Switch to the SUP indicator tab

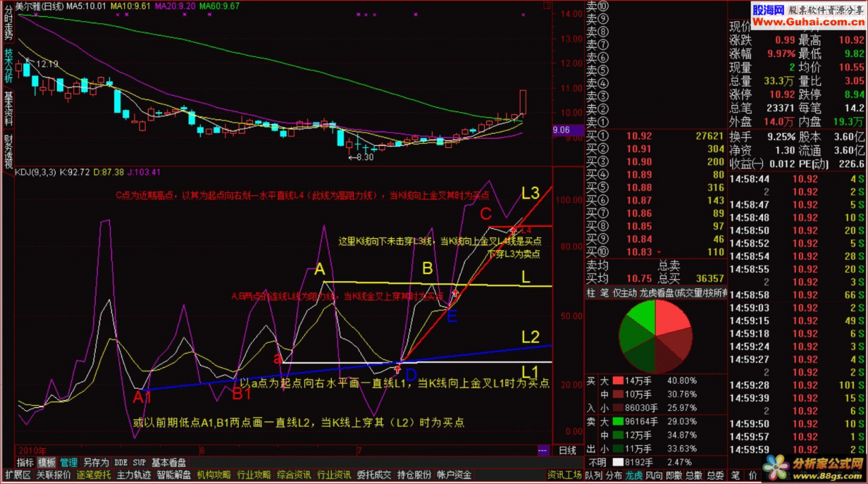point(139,462)
